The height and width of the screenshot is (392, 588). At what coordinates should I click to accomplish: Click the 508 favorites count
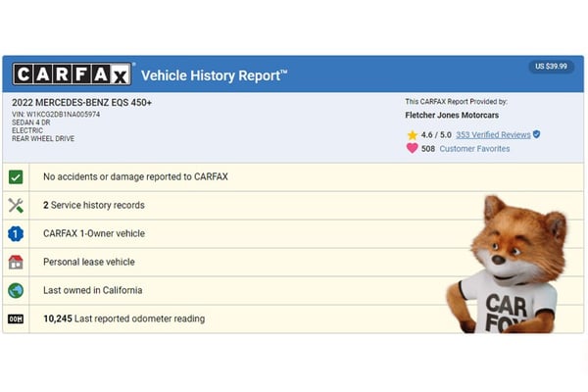[428, 149]
